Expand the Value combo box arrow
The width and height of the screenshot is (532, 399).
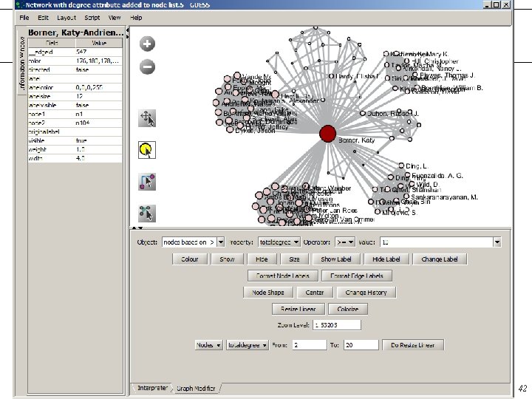coord(497,242)
